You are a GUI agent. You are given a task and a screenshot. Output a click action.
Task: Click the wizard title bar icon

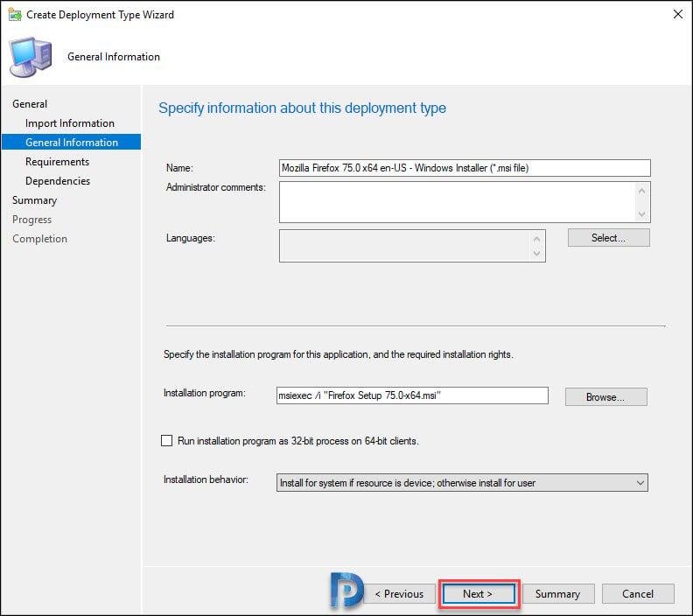[15, 14]
